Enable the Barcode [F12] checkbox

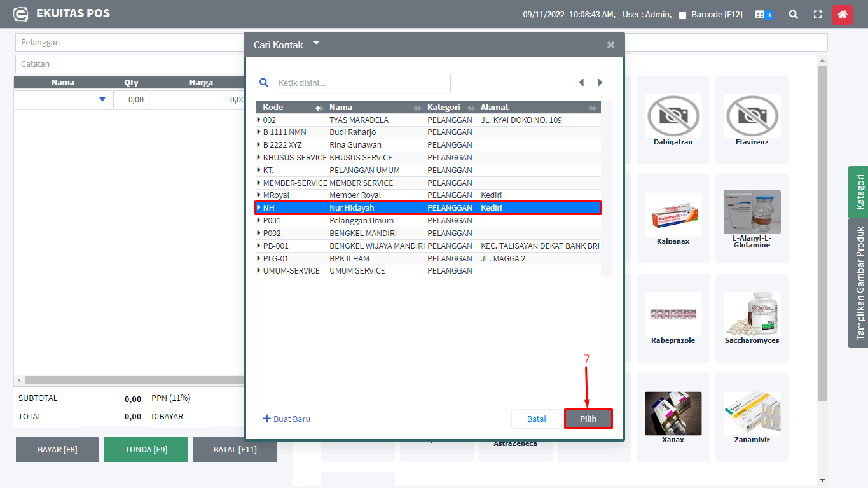[682, 15]
